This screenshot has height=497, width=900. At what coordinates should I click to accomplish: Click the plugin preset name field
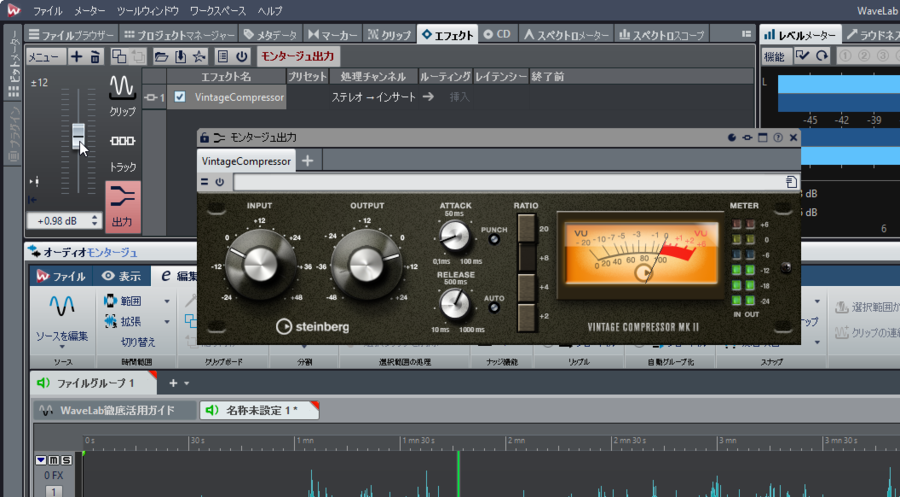(x=509, y=182)
